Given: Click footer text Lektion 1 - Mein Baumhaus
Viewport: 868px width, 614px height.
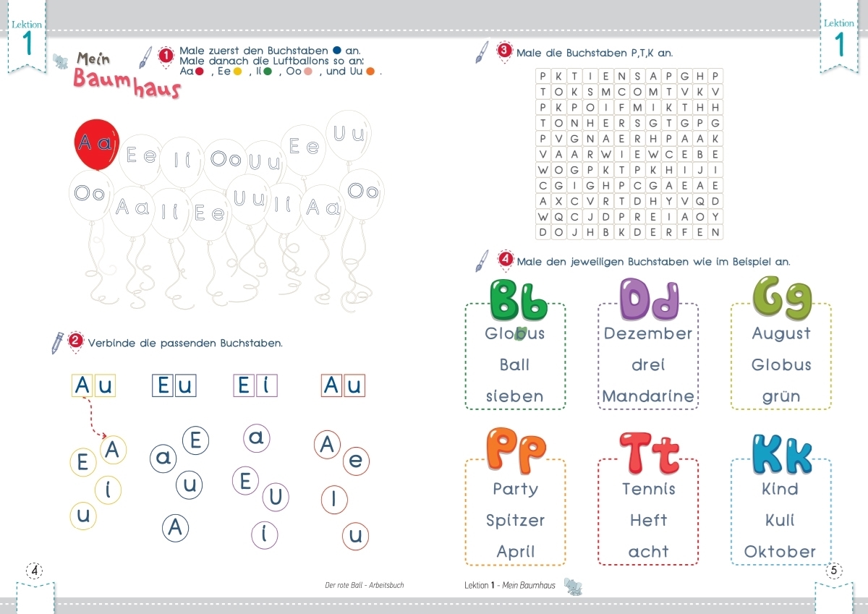Looking at the screenshot, I should click(x=510, y=585).
